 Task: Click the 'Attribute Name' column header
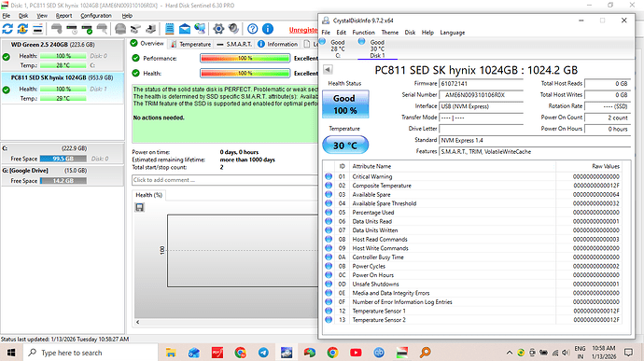coord(453,166)
